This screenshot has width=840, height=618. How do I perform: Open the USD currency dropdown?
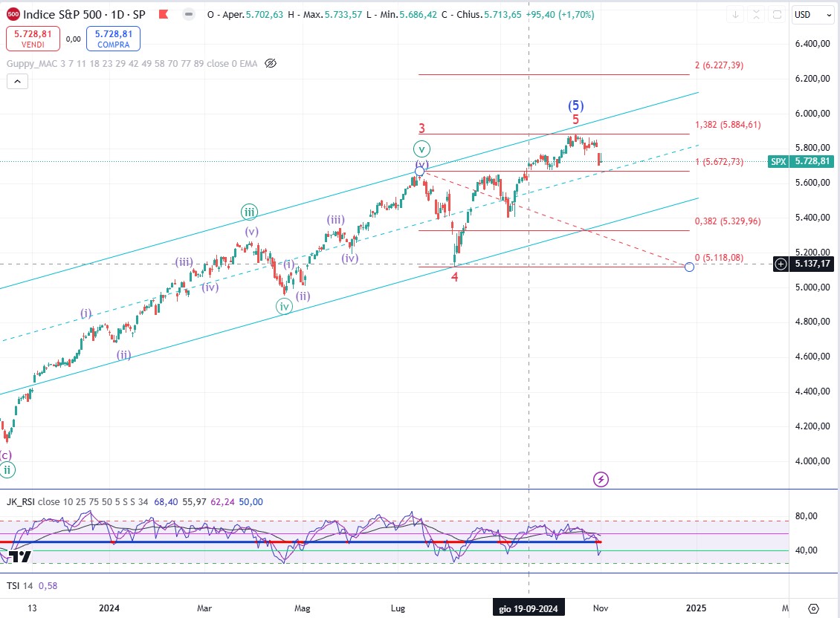[812, 14]
